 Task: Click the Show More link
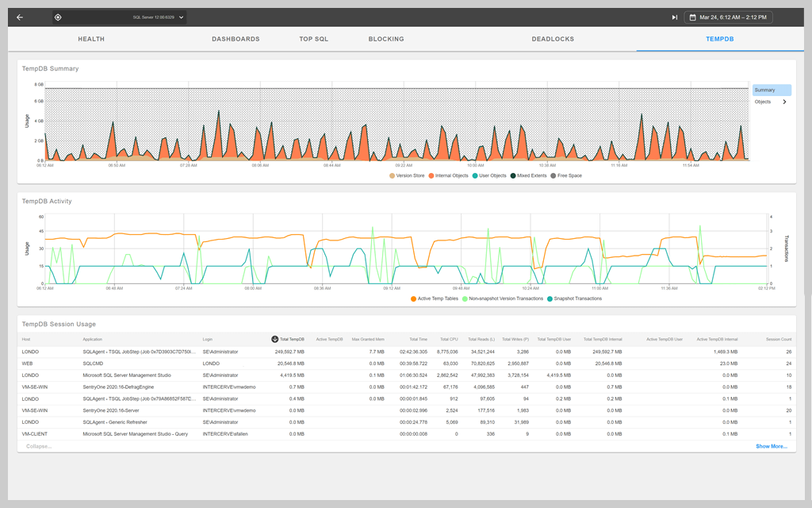pos(771,446)
